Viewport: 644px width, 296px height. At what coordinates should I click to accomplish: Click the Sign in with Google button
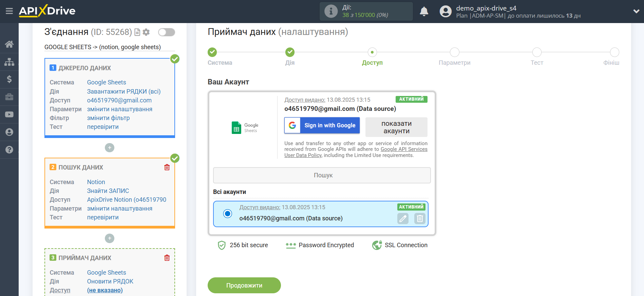coord(322,125)
